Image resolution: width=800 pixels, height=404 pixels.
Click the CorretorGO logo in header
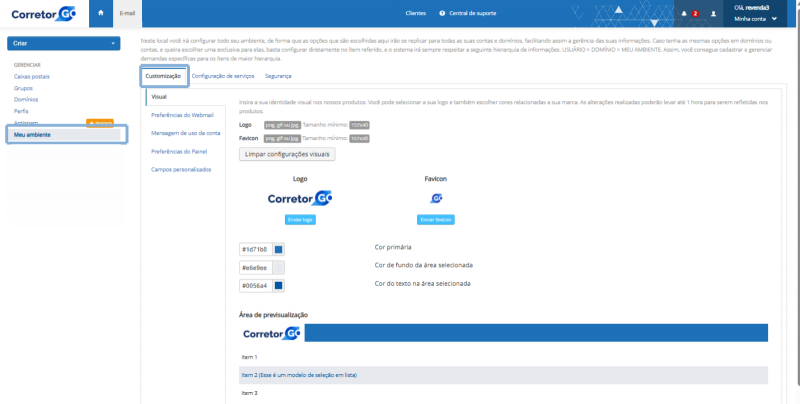pyautogui.click(x=43, y=14)
